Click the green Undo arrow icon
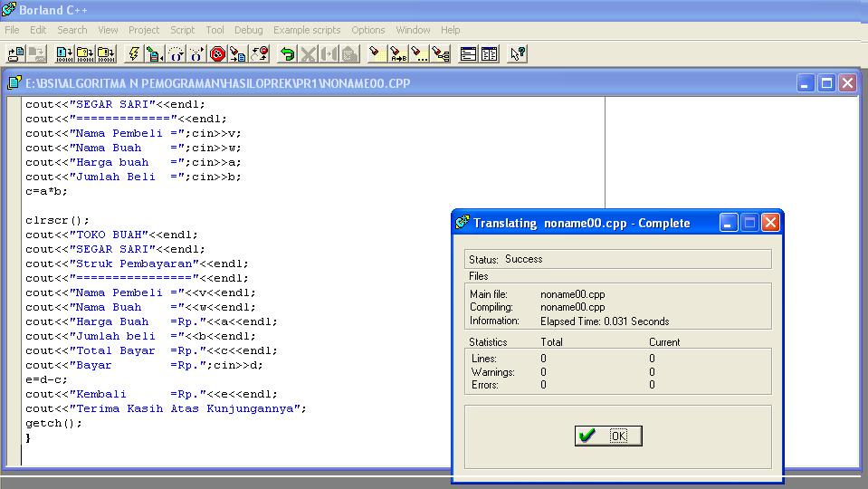The width and height of the screenshot is (868, 489). [287, 53]
